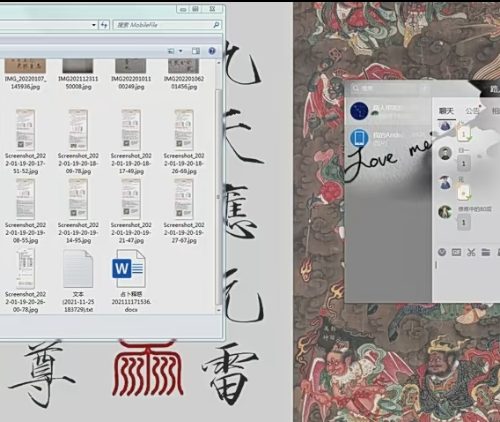Select file name ending 20-19-21-47.jpg
This screenshot has width=500, height=422.
point(131,232)
